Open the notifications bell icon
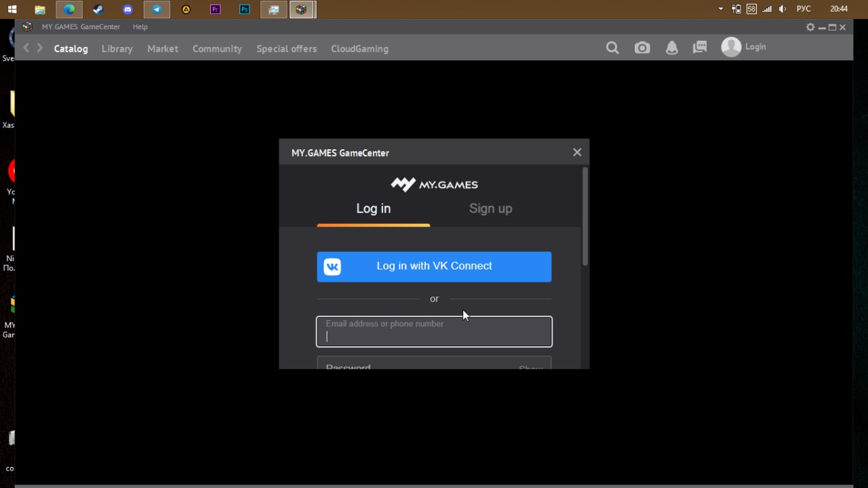Viewport: 868px width, 488px height. [x=671, y=48]
